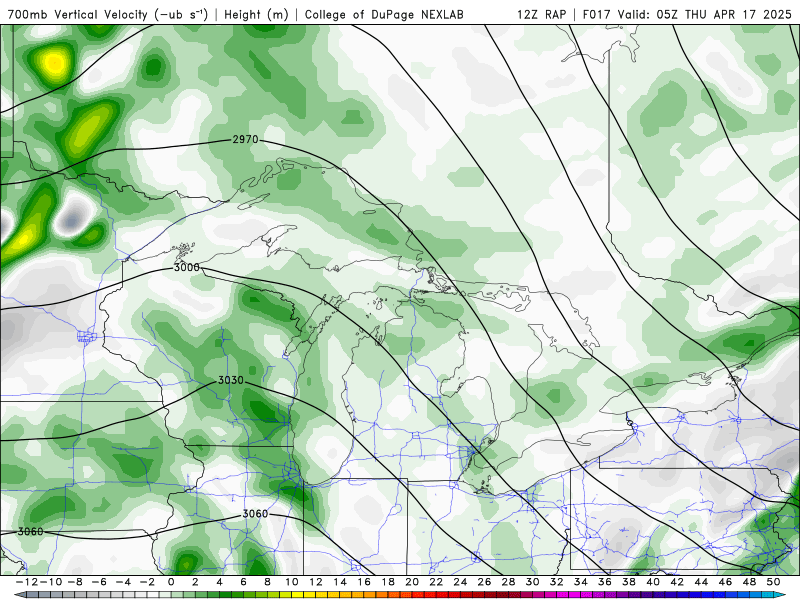Image resolution: width=800 pixels, height=600 pixels.
Task: Click the 32 colorbar value
Action: tap(557, 582)
